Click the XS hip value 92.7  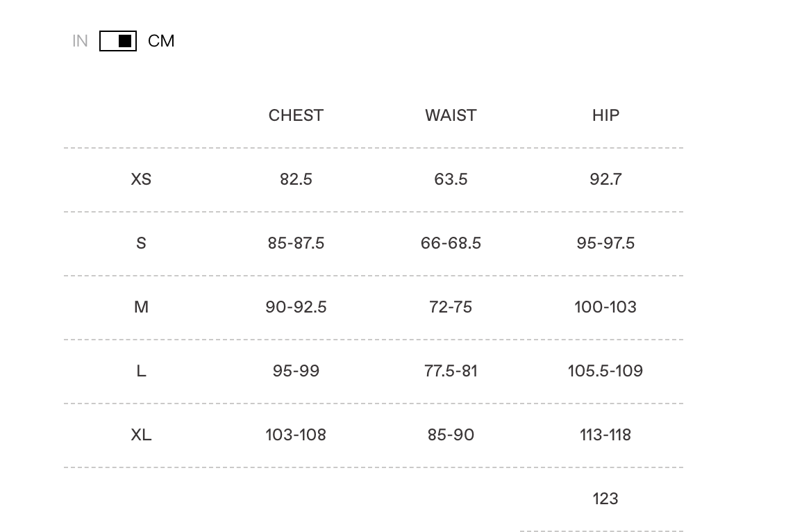[605, 179]
